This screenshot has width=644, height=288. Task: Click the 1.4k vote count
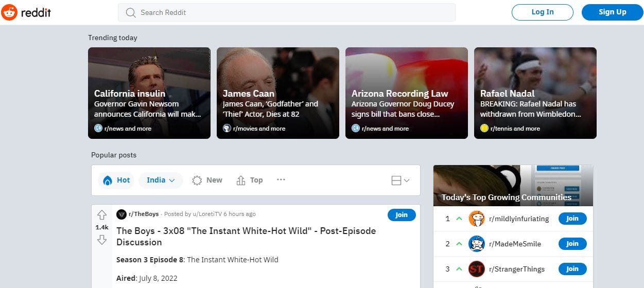point(102,227)
